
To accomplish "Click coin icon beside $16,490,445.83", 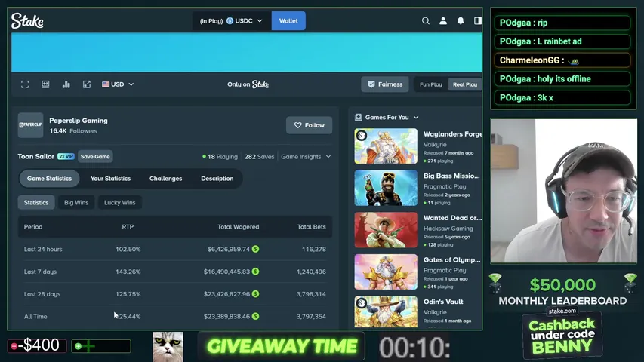I will [255, 271].
